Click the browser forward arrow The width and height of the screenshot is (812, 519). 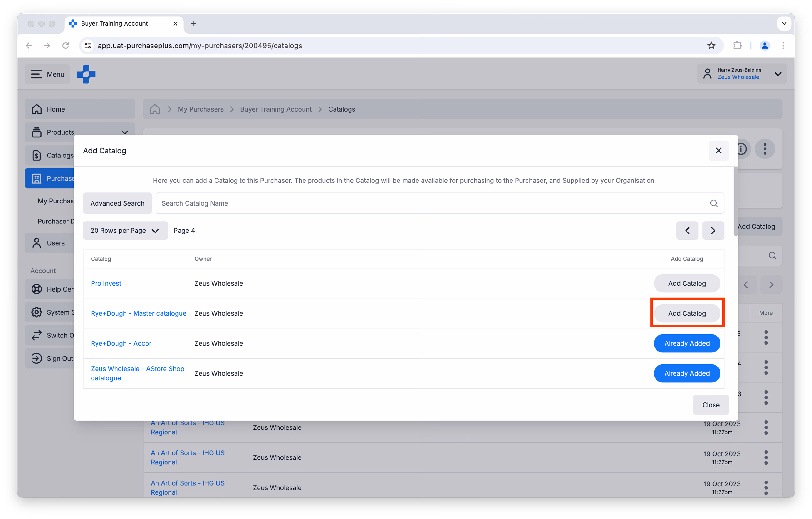[x=47, y=46]
